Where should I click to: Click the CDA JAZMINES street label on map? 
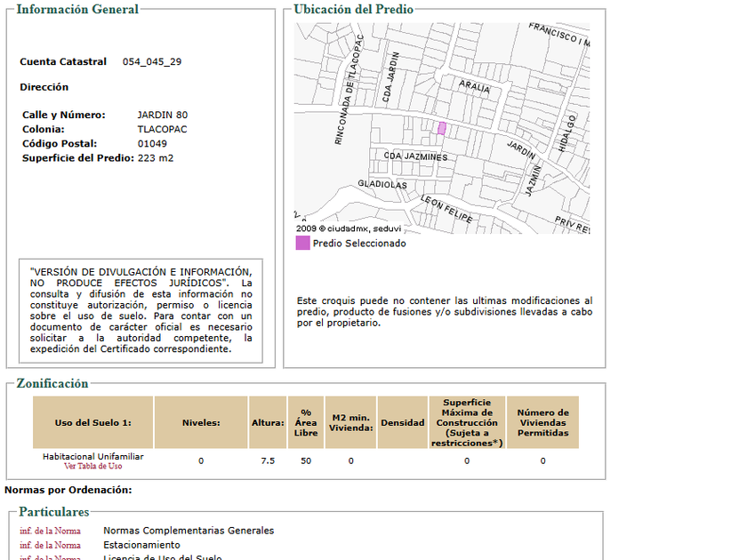[x=415, y=156]
